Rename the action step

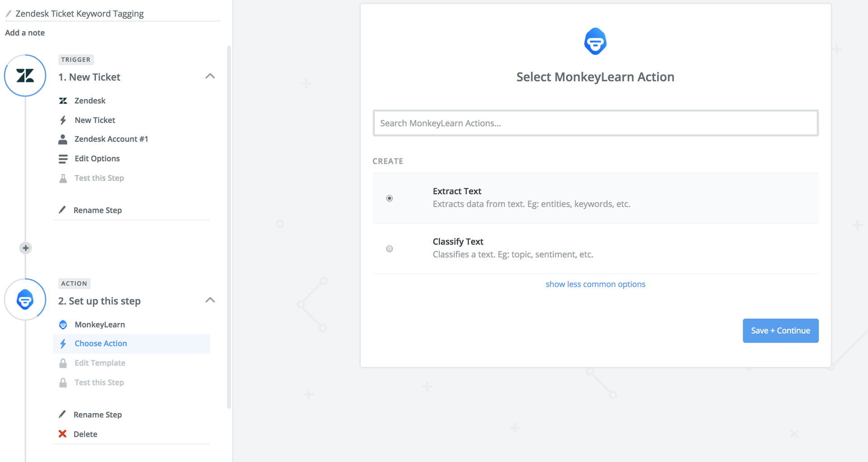click(98, 415)
